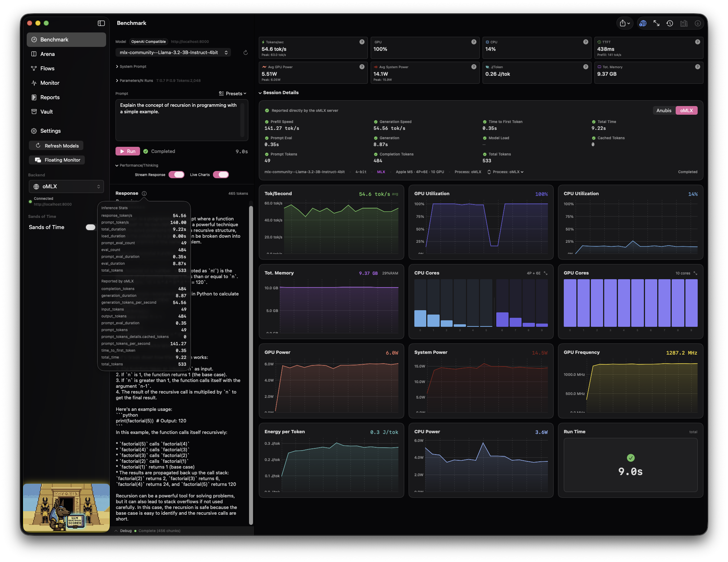Click the reload icon beside model selector
This screenshot has height=562, width=728.
[245, 53]
